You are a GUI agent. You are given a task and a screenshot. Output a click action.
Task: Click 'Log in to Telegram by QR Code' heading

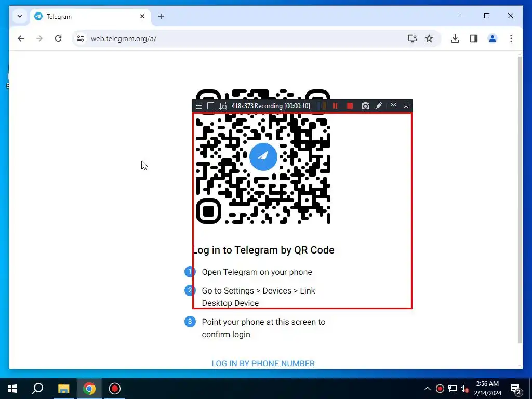[263, 250]
